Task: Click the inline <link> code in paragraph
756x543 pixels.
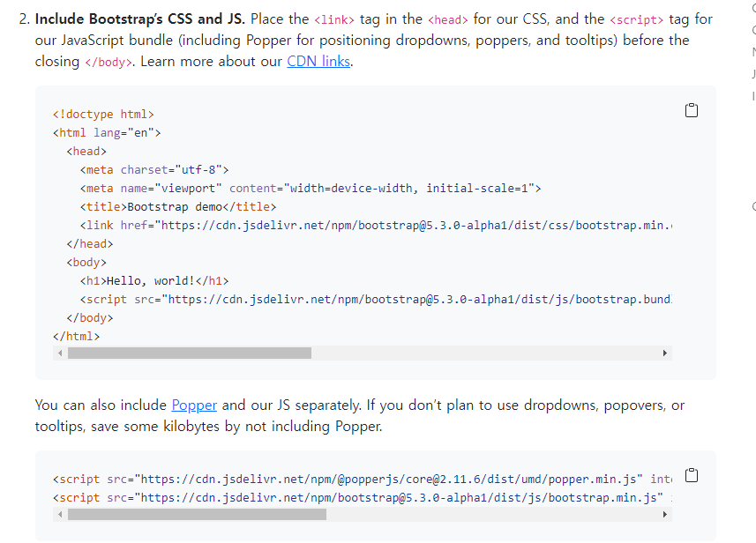Action: [334, 19]
